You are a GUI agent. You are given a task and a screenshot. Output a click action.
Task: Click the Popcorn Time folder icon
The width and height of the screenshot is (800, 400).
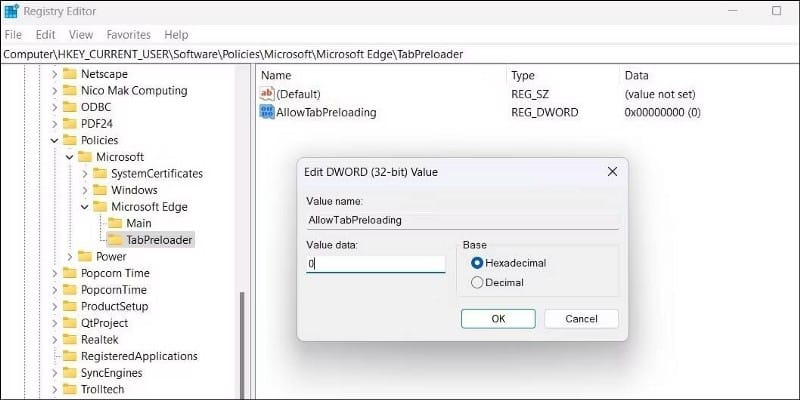coord(69,273)
